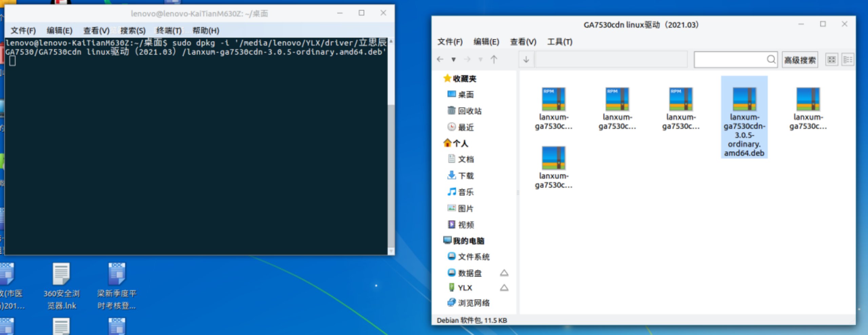The height and width of the screenshot is (335, 868).
Task: Open 数据盘 data disk in sidebar
Action: 465,273
